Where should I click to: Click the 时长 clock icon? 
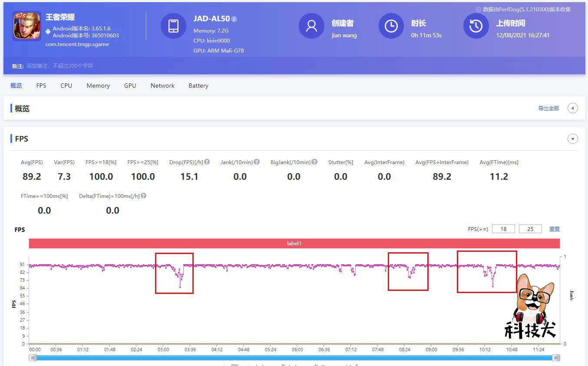[391, 26]
